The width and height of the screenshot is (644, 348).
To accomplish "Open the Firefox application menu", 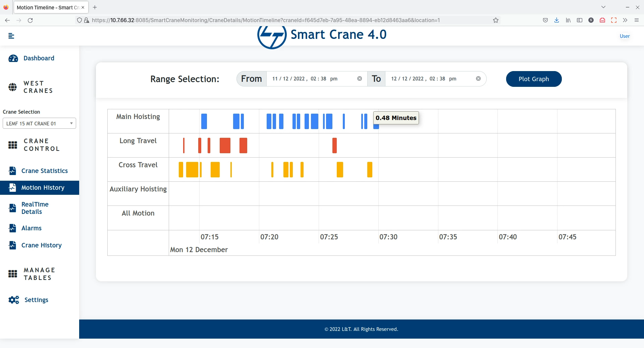I will pos(637,20).
